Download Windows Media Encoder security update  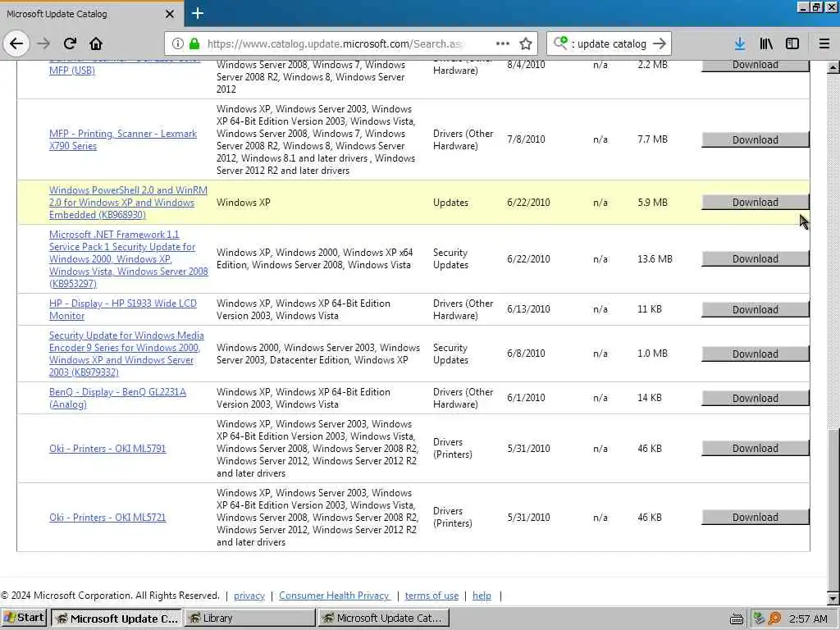(756, 354)
